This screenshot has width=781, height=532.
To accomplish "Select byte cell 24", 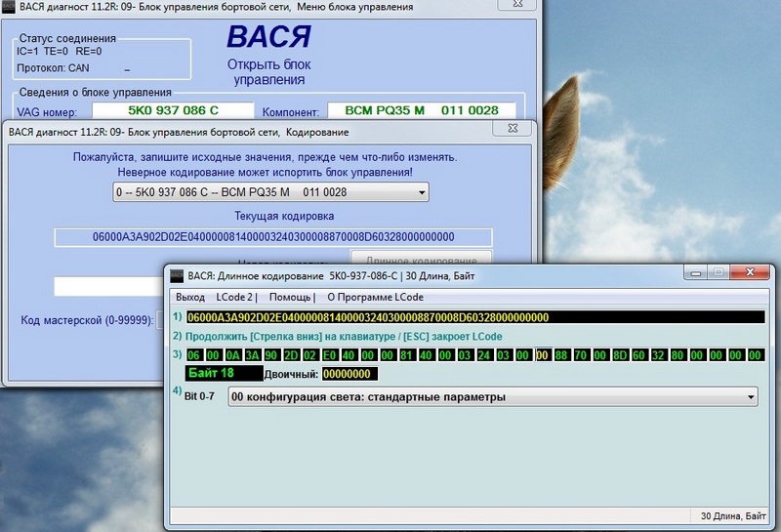I will click(484, 355).
